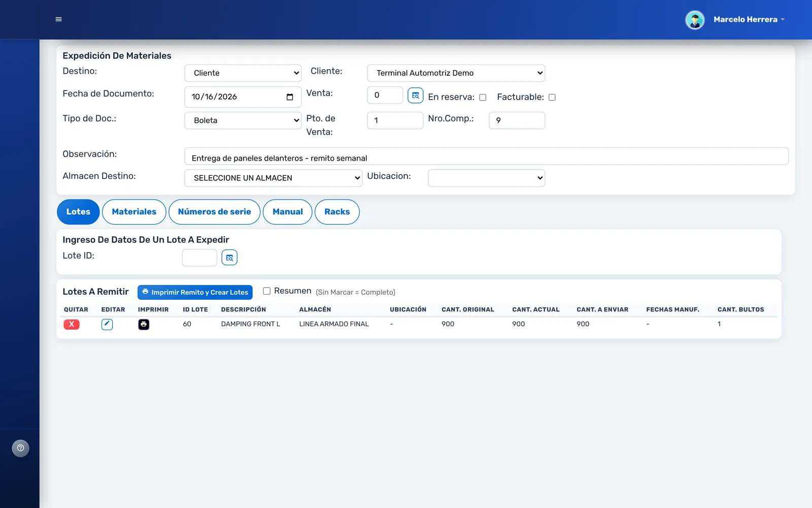This screenshot has width=812, height=508.
Task: Expand the Marcelo Herrera user menu
Action: (x=749, y=19)
